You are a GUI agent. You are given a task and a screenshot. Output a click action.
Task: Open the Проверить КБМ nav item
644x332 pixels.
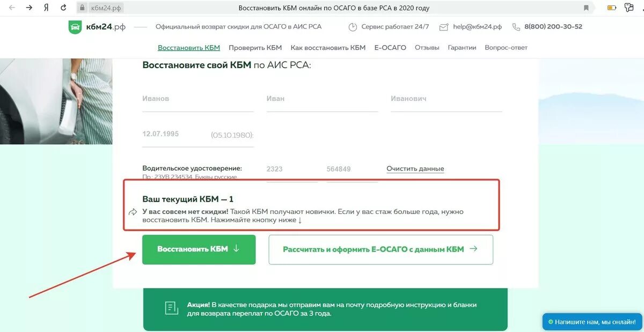[x=255, y=48]
